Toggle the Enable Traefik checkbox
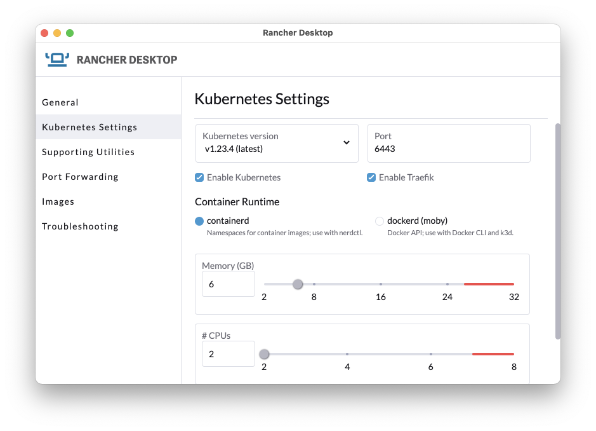Viewport: 596px width, 431px height. (x=371, y=177)
